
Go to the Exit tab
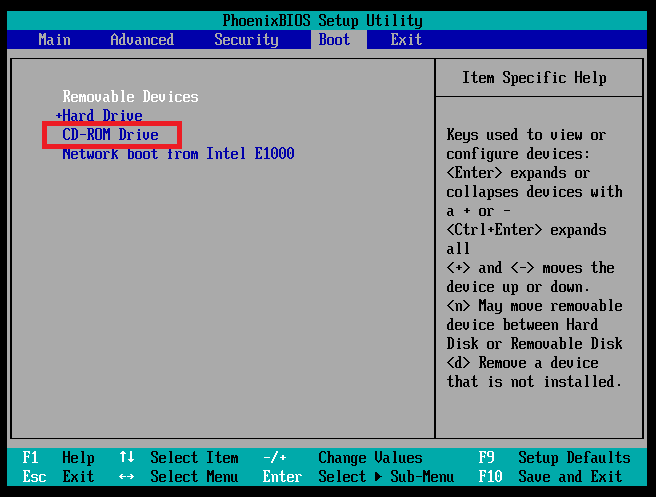(x=406, y=40)
